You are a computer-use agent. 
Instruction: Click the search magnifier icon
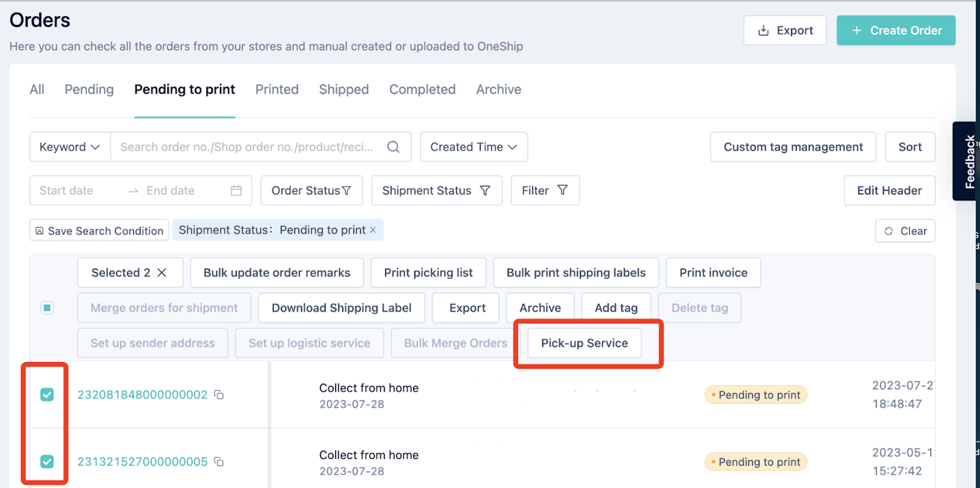[x=393, y=147]
